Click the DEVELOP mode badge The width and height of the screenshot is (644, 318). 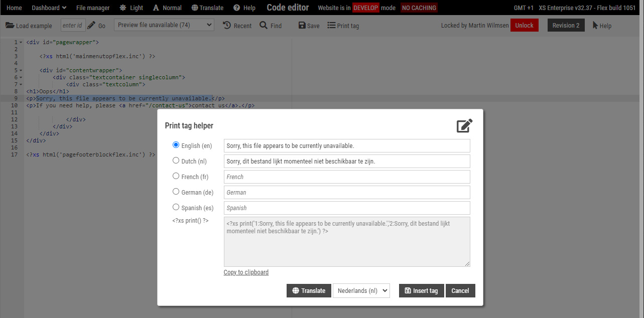(x=365, y=8)
